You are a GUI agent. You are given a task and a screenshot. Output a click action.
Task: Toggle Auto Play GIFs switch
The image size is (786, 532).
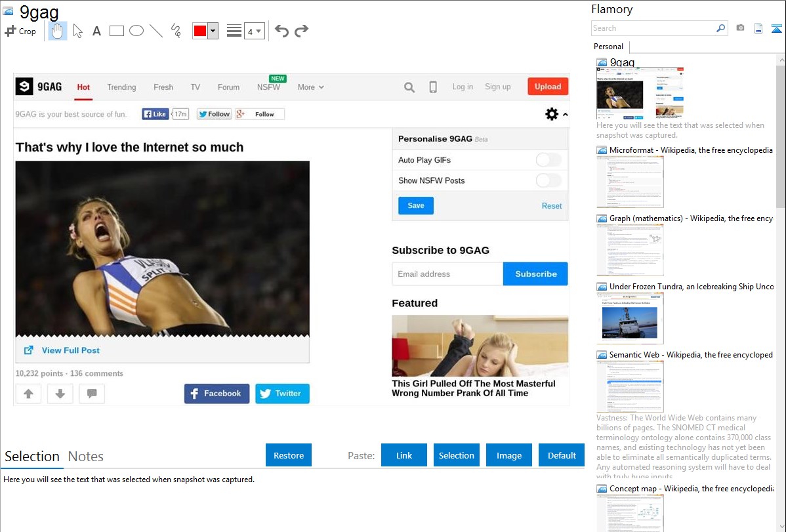point(548,160)
